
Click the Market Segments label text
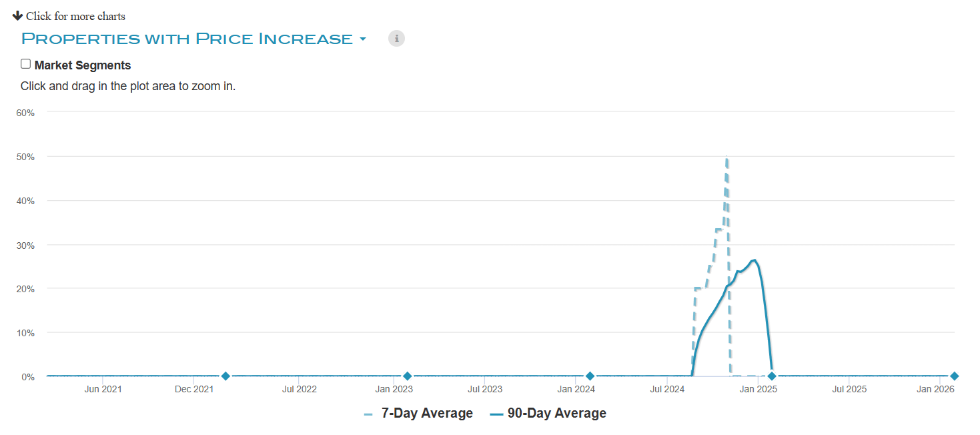click(83, 65)
